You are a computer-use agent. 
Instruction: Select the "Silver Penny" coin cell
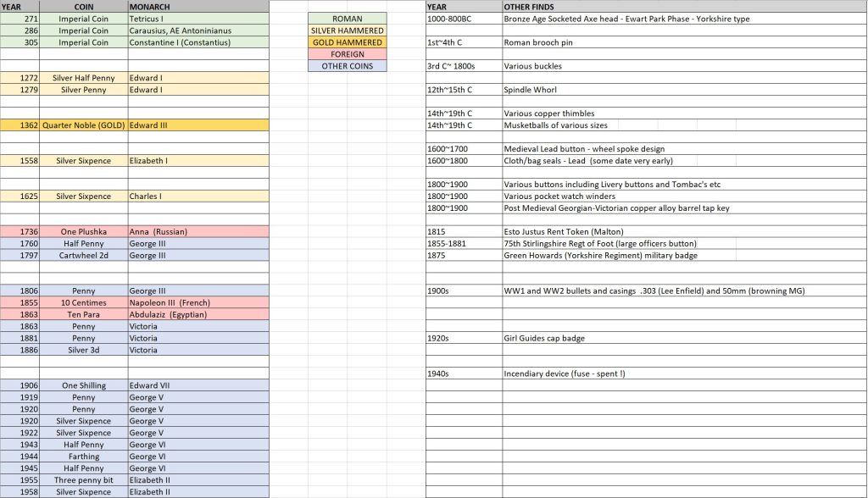(84, 90)
